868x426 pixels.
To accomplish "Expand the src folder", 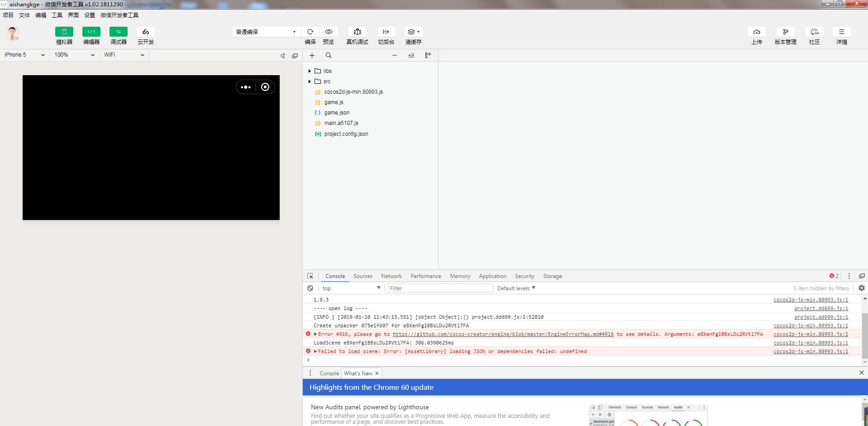I will click(310, 81).
